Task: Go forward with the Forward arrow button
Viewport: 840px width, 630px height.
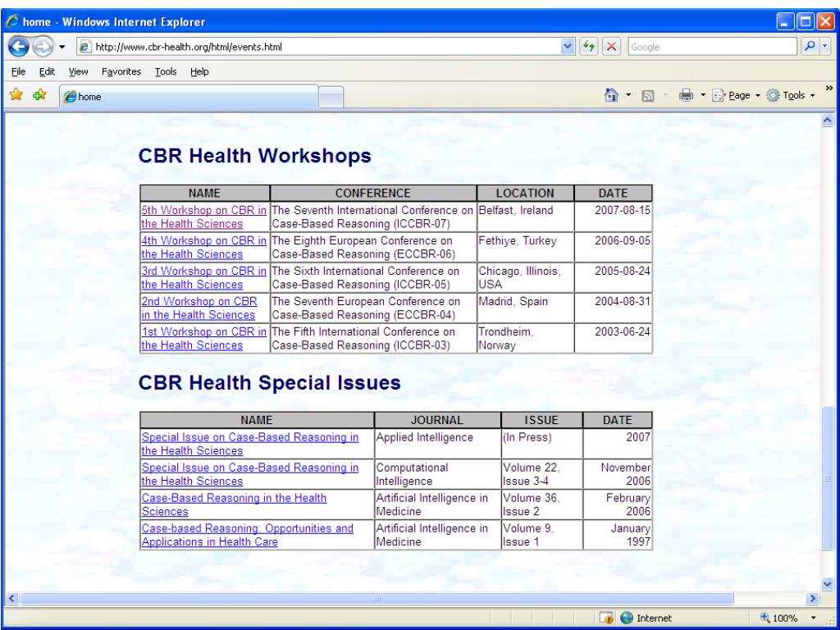Action: point(43,47)
